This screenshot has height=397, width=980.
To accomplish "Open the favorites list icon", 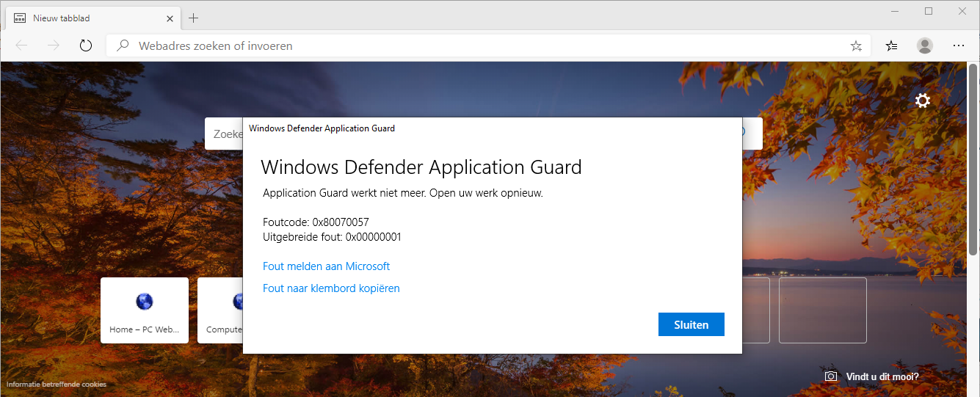I will coord(891,45).
